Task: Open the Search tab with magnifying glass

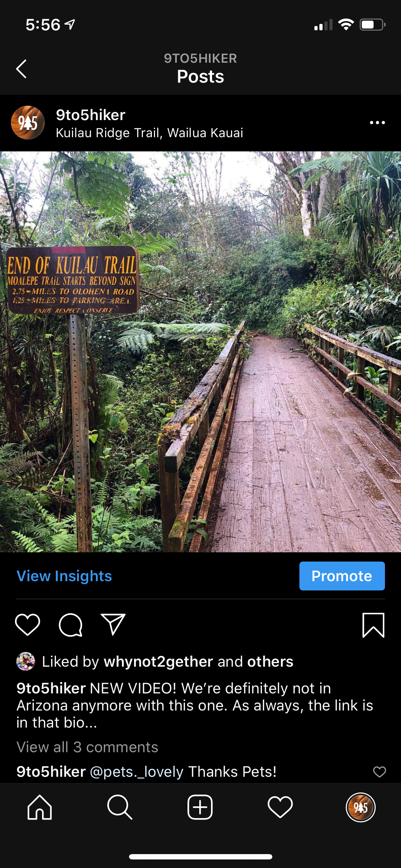Action: click(120, 807)
